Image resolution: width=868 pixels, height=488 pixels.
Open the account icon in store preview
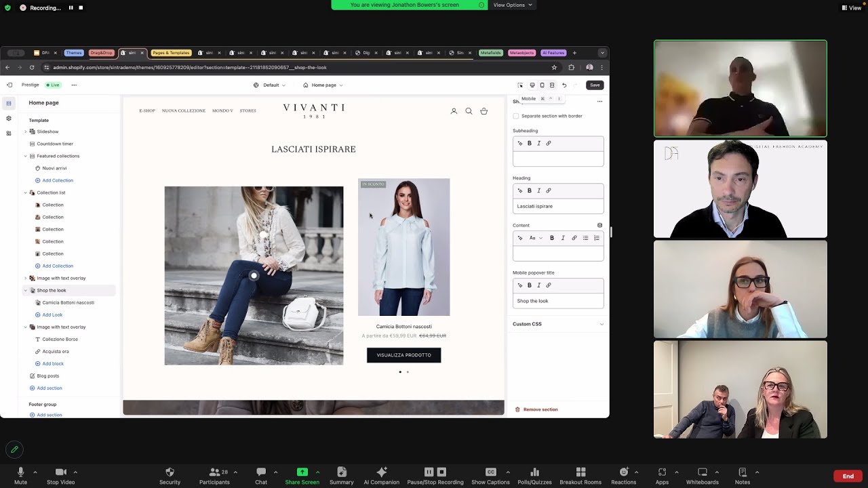454,111
